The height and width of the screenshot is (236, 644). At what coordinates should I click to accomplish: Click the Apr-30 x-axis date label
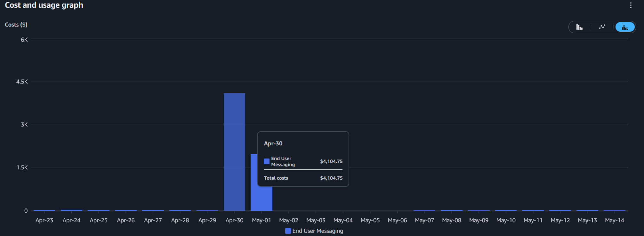tap(234, 220)
